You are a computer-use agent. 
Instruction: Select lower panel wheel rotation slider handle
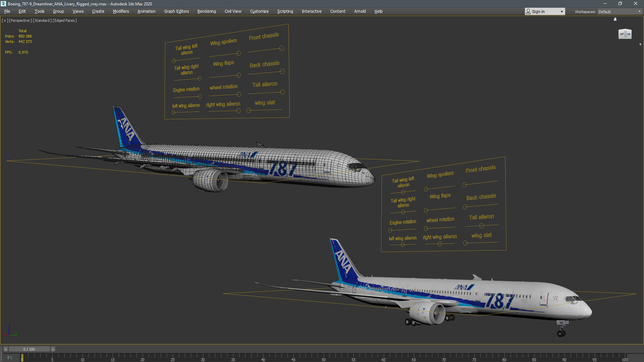coord(426,229)
